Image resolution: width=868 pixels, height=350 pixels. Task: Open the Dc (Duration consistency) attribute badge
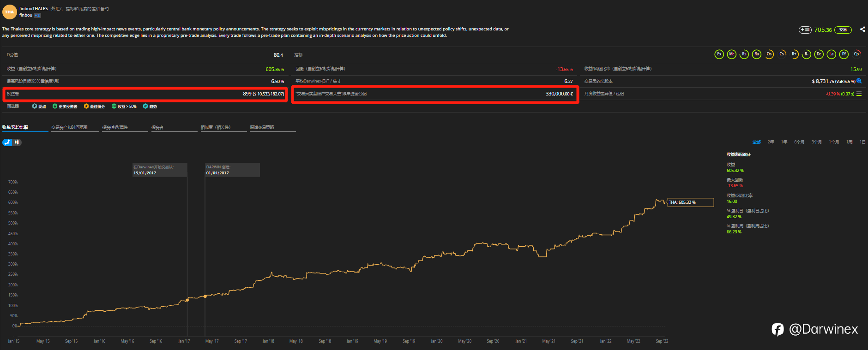(819, 54)
